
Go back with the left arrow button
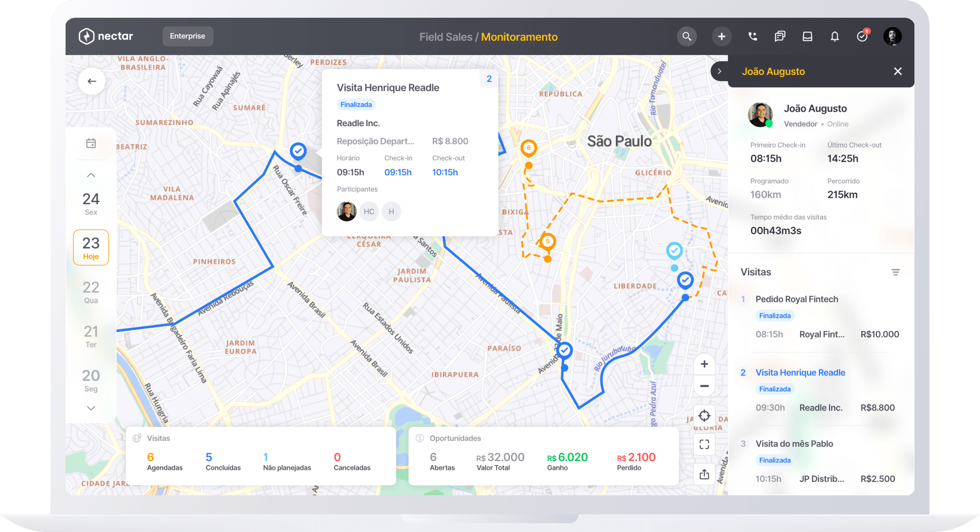tap(92, 81)
